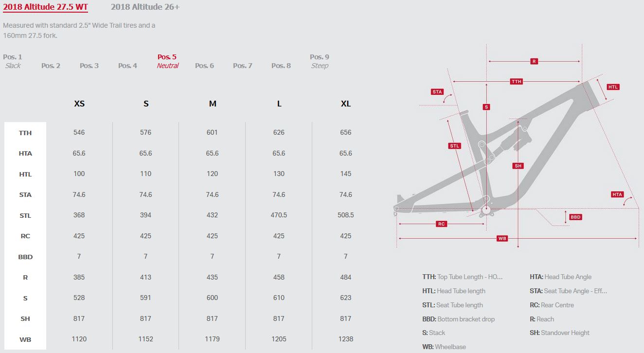The image size is (644, 353).
Task: Choose Pos. 5 Neutral geometry setting
Action: point(167,61)
